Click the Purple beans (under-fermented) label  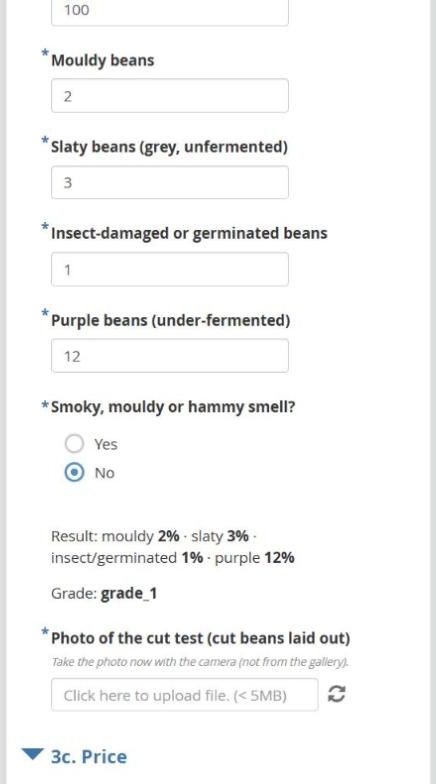[170, 320]
